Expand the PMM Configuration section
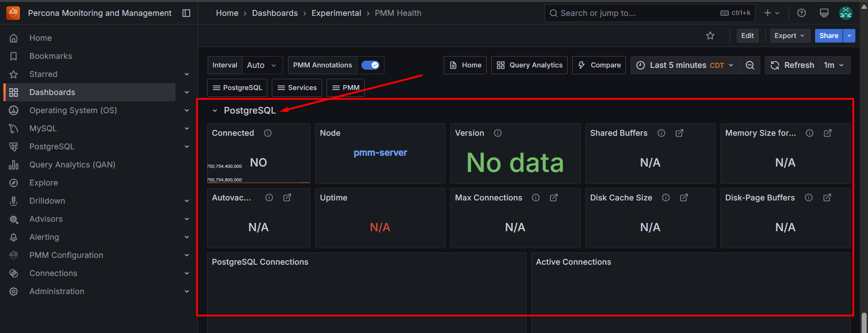The image size is (868, 333). 187,255
